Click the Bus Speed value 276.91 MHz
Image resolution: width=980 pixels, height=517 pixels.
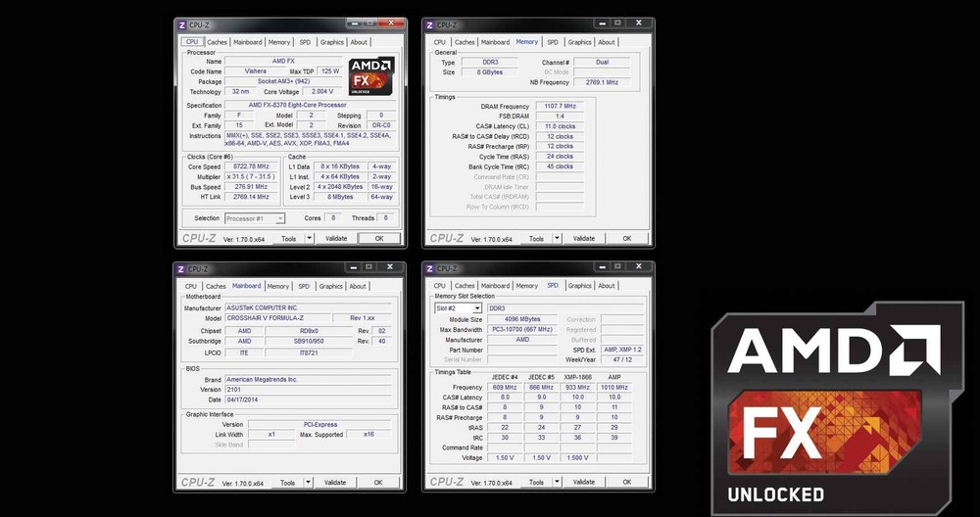(251, 187)
